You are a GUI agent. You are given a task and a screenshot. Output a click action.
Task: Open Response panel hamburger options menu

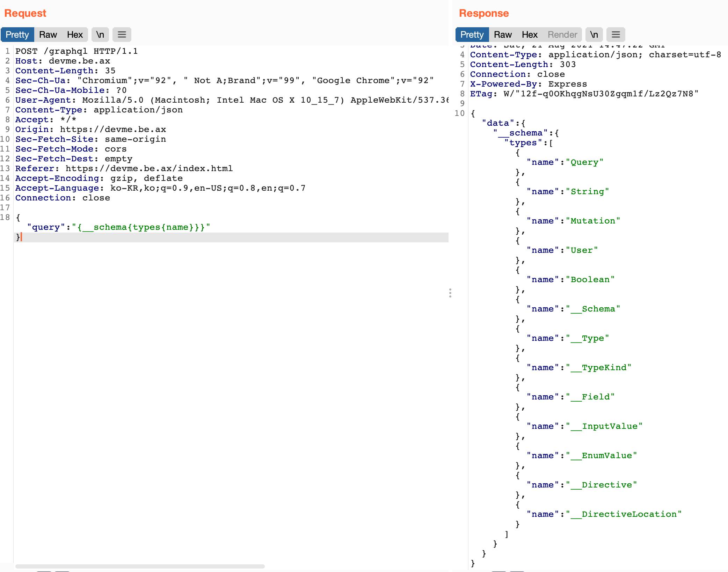coord(616,35)
